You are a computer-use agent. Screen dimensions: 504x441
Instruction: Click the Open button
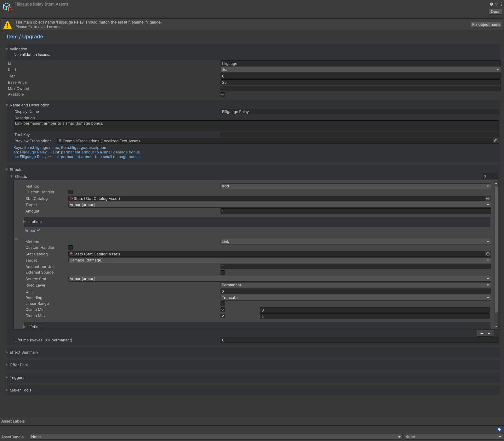click(495, 12)
